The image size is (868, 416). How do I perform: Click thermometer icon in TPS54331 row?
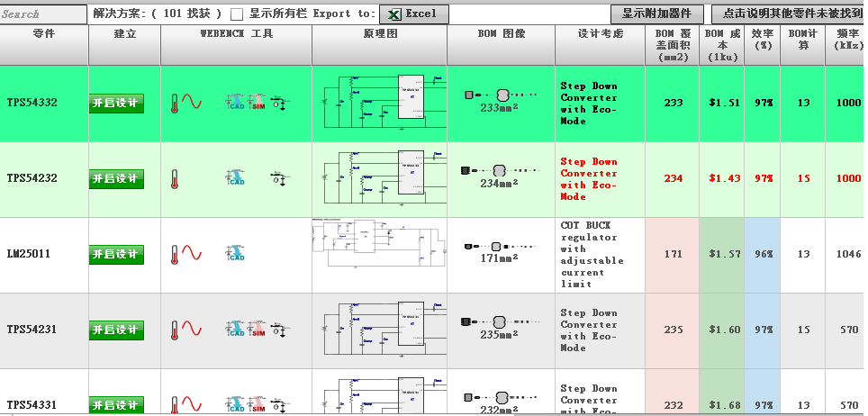tap(175, 406)
